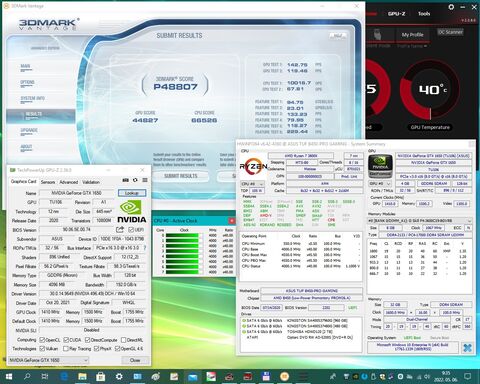
Task: Open Settings gear on taskbar
Action: [x=119, y=377]
